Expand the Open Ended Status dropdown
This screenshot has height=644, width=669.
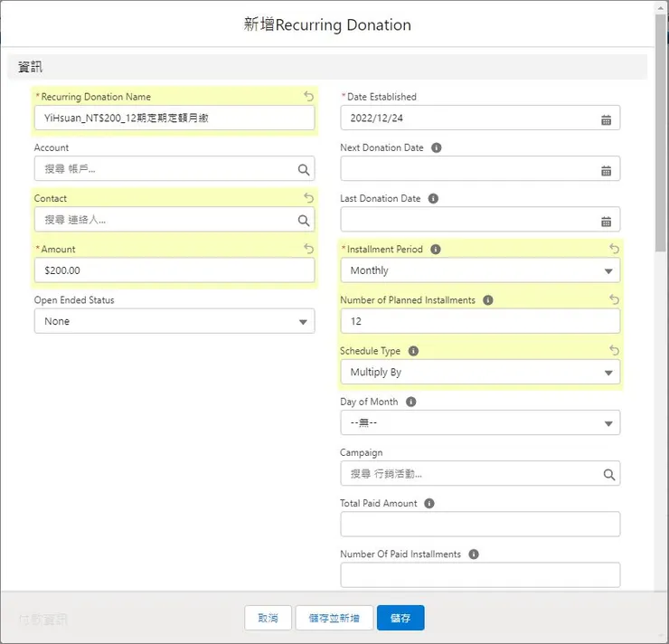tap(174, 321)
